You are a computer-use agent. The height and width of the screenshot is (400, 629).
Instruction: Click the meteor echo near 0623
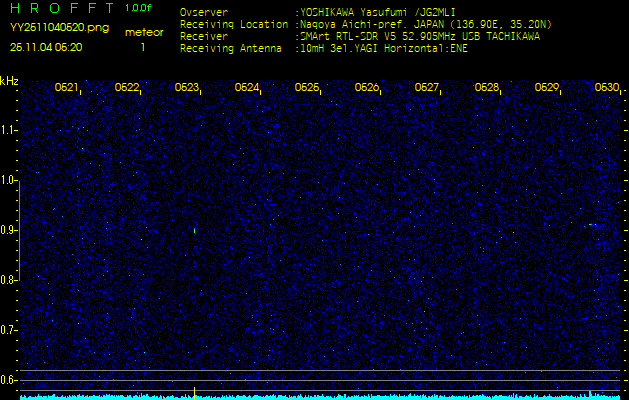[x=194, y=230]
